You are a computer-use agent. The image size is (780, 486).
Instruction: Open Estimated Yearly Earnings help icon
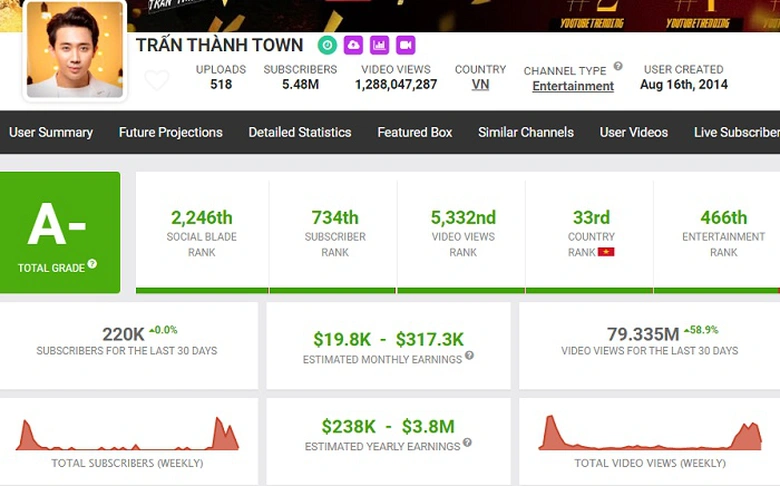point(467,442)
